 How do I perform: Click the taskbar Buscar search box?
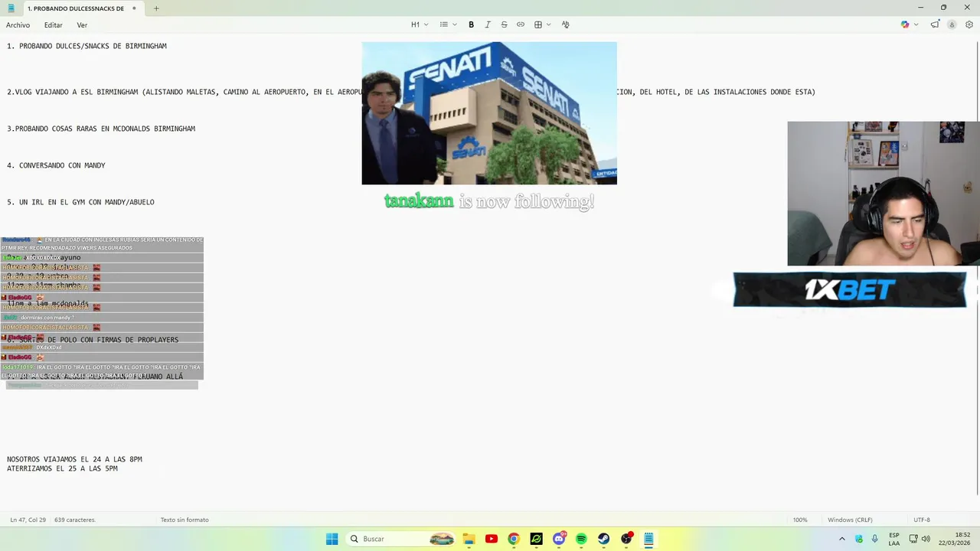(x=401, y=539)
